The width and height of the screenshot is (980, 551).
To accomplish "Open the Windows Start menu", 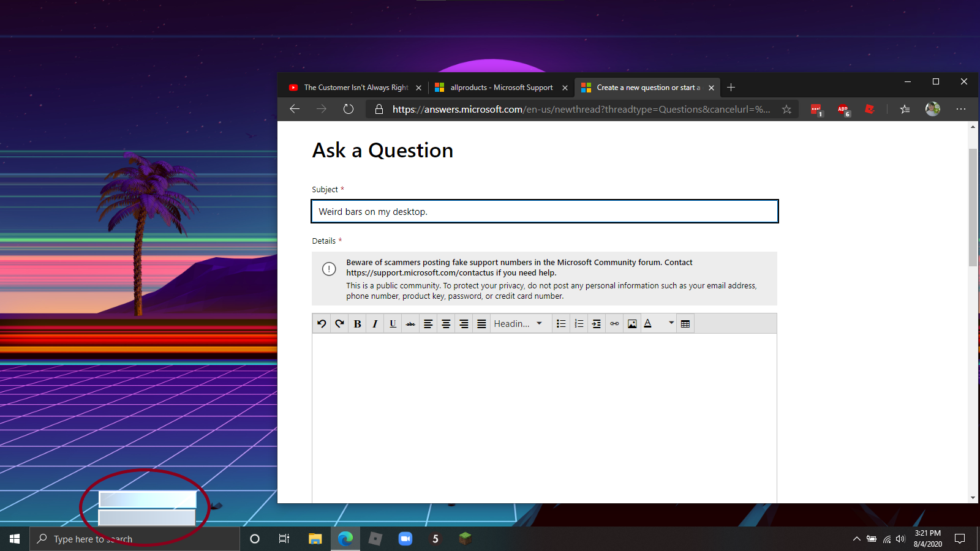I will [x=15, y=539].
